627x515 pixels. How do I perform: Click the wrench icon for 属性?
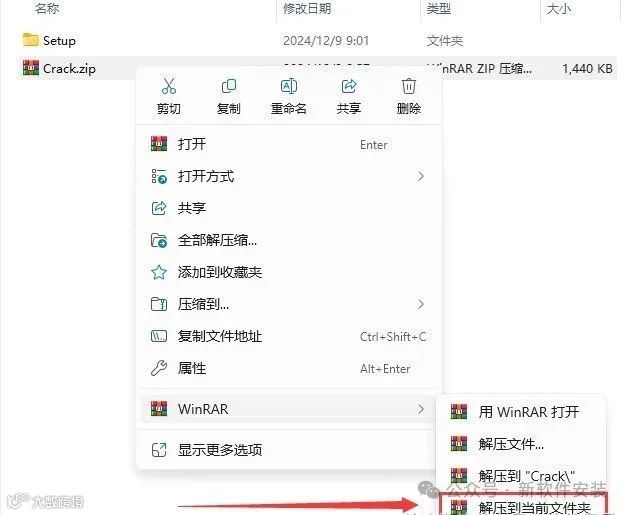pyautogui.click(x=159, y=368)
